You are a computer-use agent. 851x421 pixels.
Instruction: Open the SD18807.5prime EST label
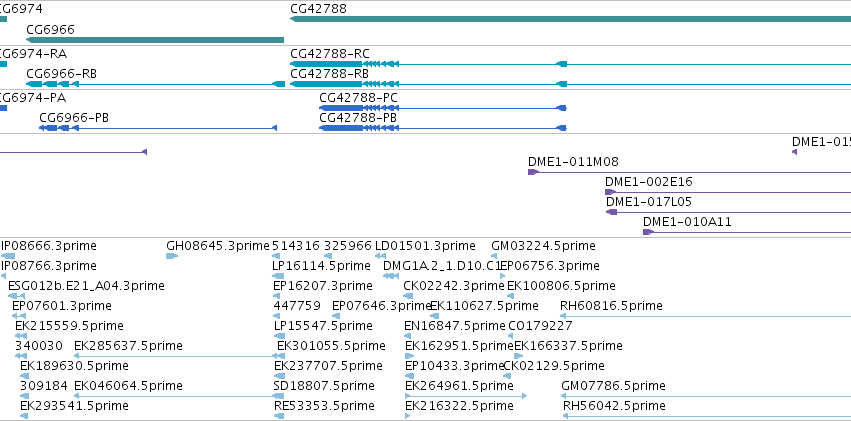tap(325, 385)
